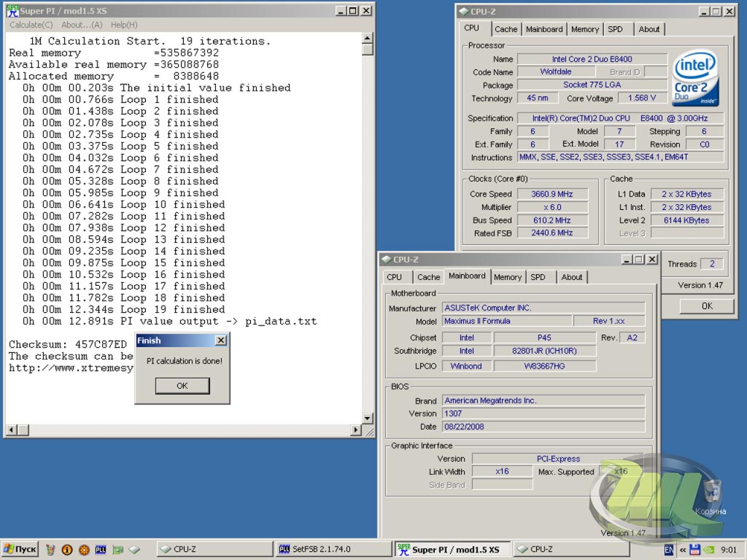Click processor Name field Intel Core 2 Duo E8400

click(592, 59)
